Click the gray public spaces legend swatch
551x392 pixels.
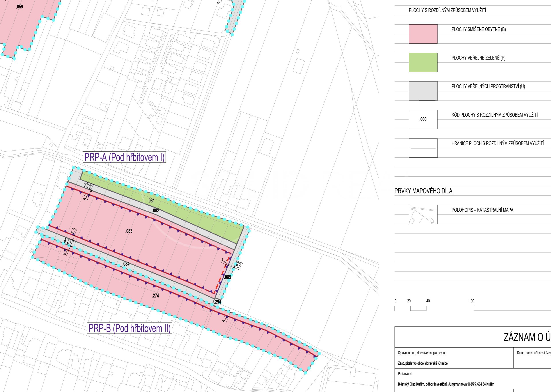coord(423,91)
